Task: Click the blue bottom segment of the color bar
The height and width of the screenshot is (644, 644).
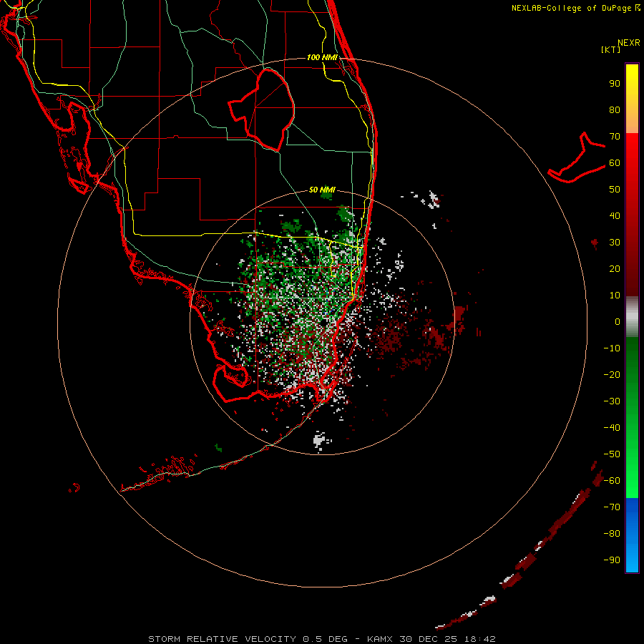Action: 632,535
